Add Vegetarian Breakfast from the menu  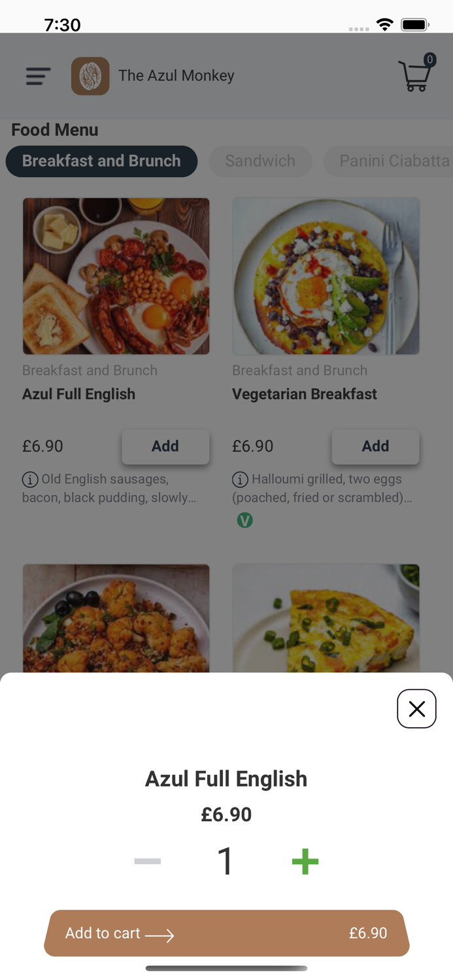375,446
